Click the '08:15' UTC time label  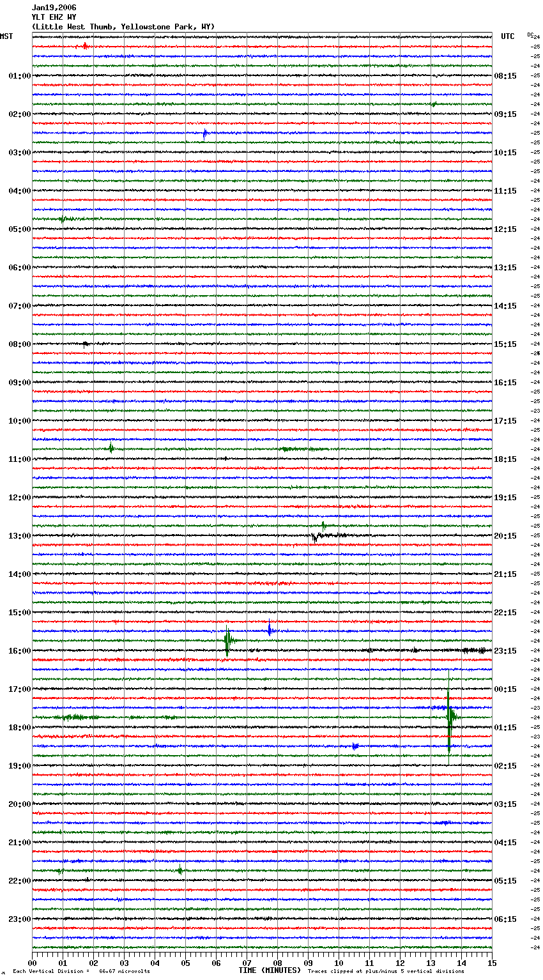click(x=505, y=76)
